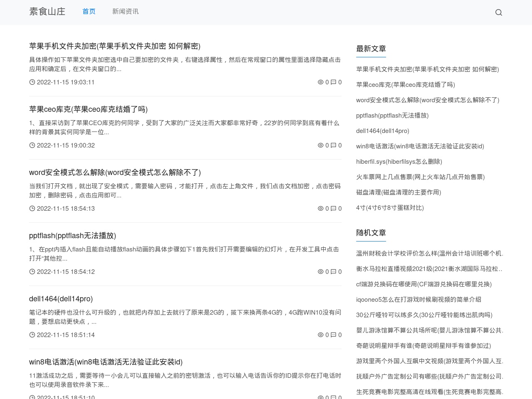Open article title 苹果手机文件夹加密 in main list
This screenshot has width=532, height=399.
coord(115,46)
